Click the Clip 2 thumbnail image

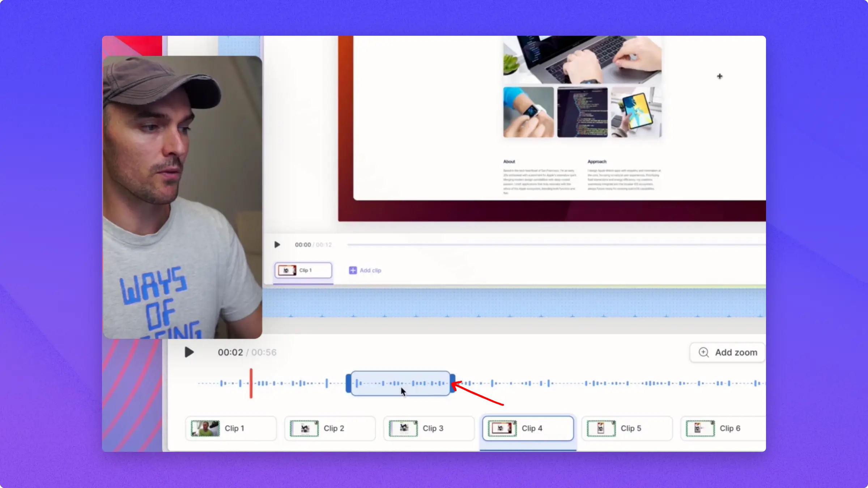pyautogui.click(x=304, y=428)
